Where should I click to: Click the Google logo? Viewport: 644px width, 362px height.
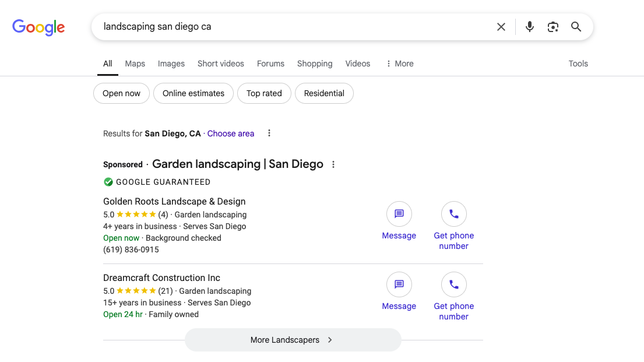38,27
